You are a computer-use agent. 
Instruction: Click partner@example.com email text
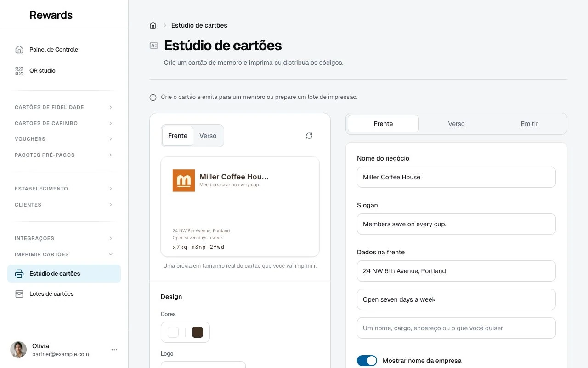[61, 354]
